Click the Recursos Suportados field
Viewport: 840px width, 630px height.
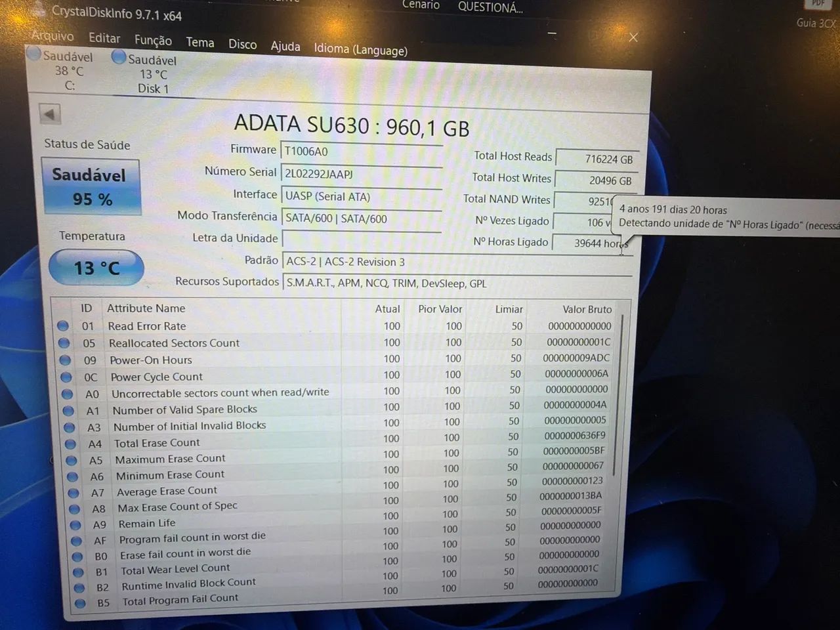(x=457, y=283)
